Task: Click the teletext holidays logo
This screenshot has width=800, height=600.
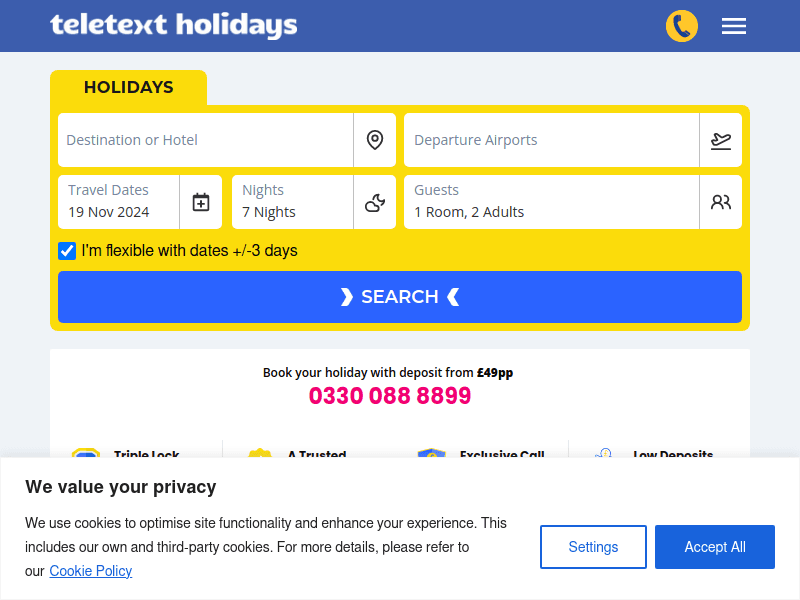Action: click(173, 26)
